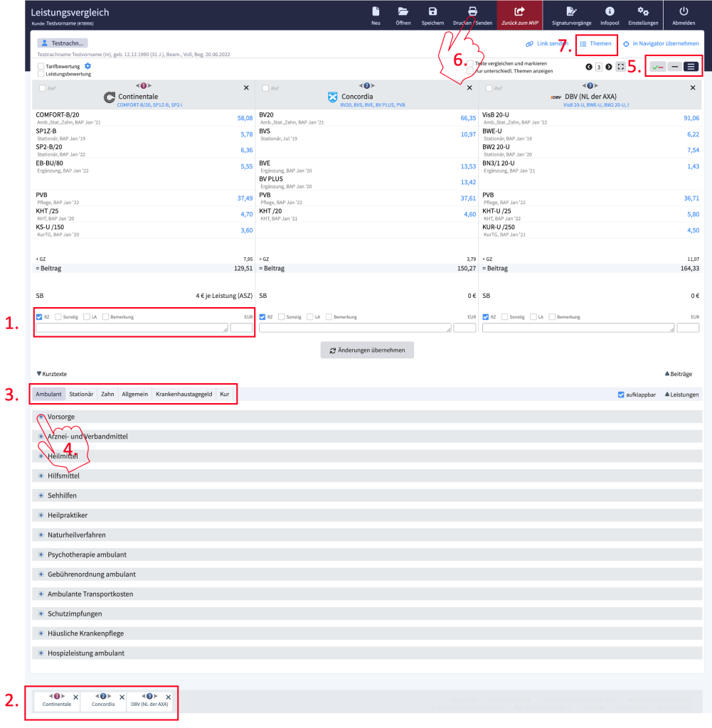This screenshot has height=728, width=712.
Task: Expand the Arznei- und Verbandmittel section
Action: 41,437
